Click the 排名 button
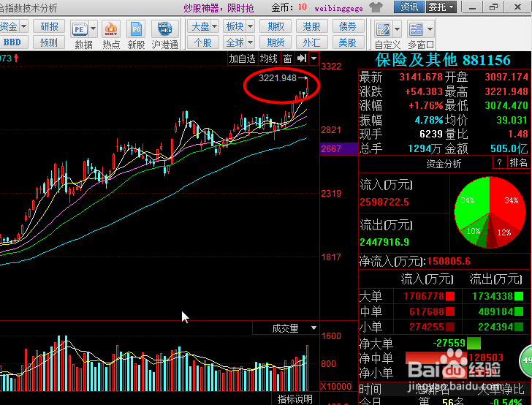 (518, 162)
